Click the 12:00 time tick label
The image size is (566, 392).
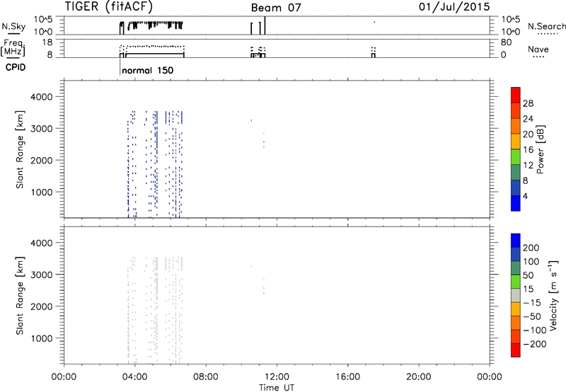click(277, 377)
